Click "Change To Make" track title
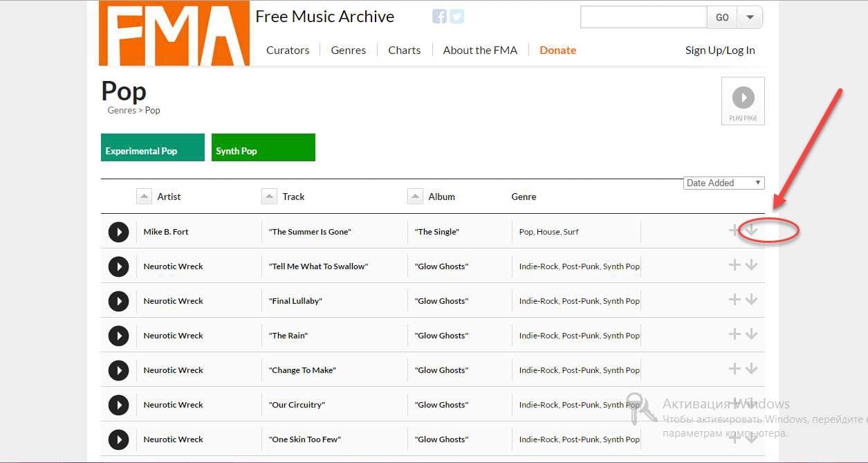 click(x=302, y=370)
